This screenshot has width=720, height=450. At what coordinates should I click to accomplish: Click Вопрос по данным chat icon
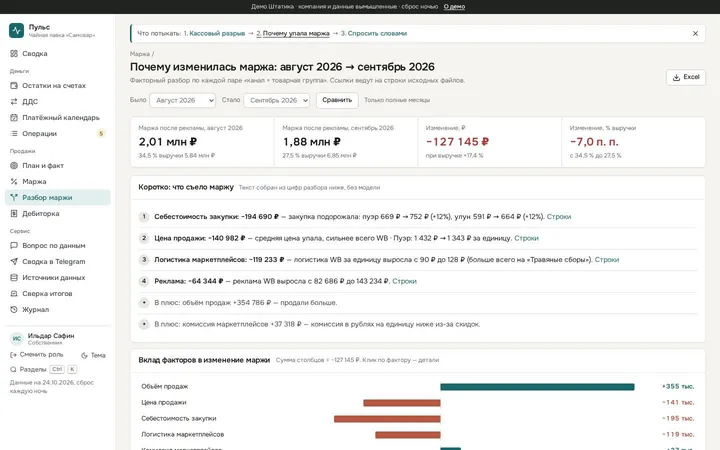point(14,246)
